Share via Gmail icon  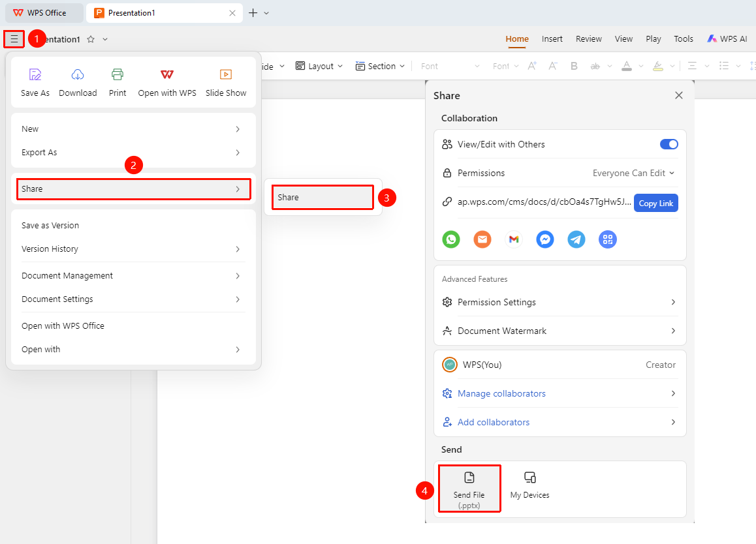pyautogui.click(x=514, y=239)
